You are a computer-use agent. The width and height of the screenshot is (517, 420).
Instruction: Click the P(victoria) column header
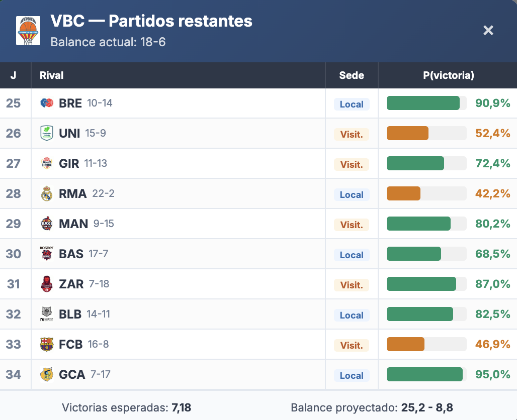tap(448, 75)
